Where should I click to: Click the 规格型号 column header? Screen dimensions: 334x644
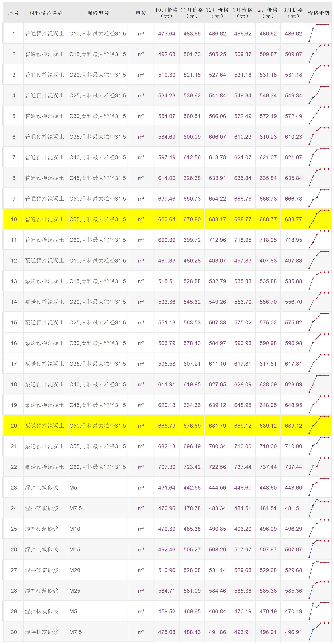pos(98,13)
